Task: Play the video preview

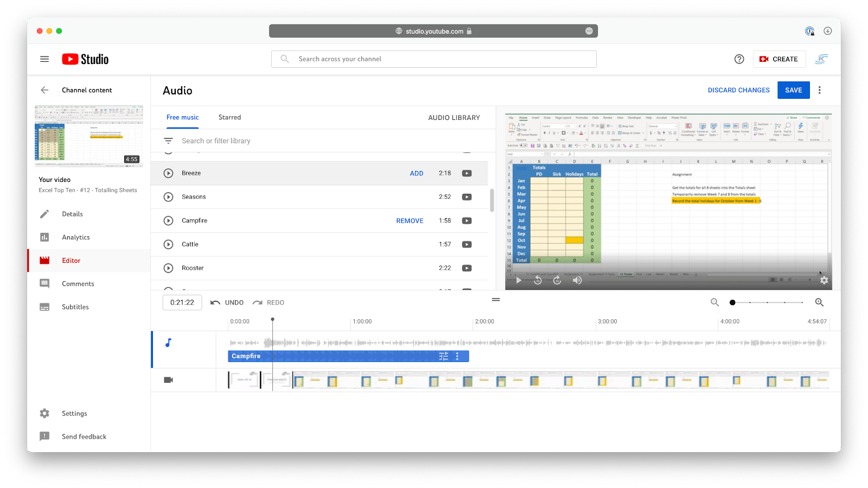Action: 519,280
